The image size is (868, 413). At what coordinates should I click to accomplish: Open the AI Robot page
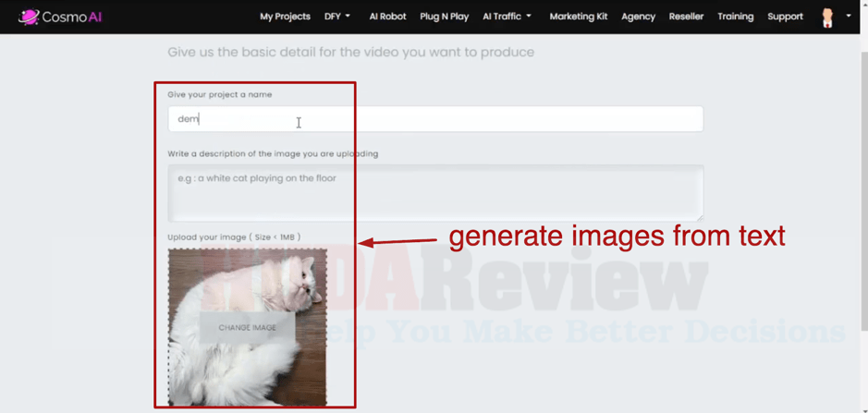(387, 17)
